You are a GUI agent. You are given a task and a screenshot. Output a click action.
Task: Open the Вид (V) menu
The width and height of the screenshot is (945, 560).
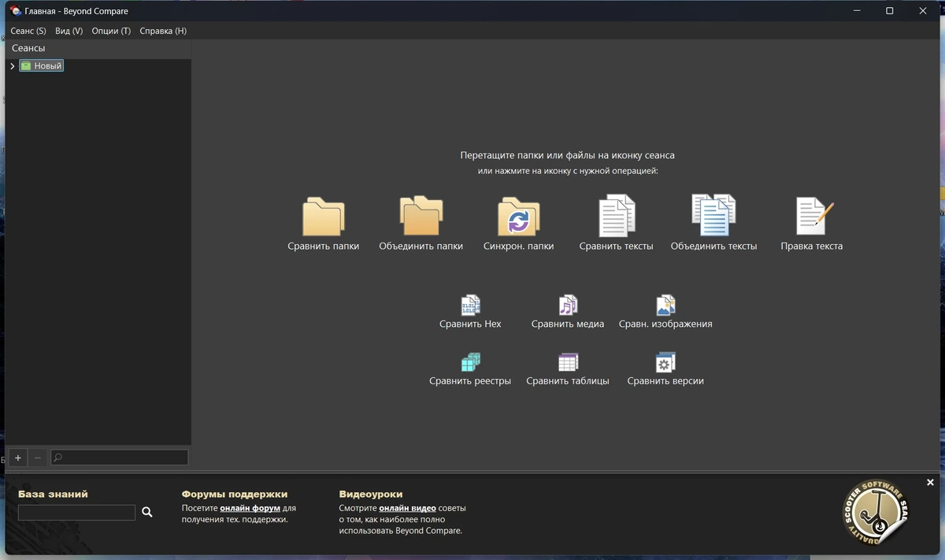(69, 31)
